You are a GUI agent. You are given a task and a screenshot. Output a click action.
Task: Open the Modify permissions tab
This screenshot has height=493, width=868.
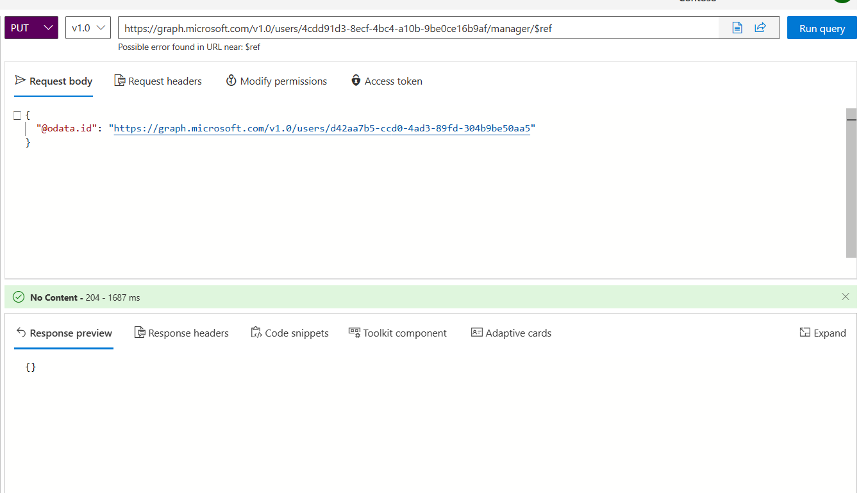pyautogui.click(x=276, y=81)
